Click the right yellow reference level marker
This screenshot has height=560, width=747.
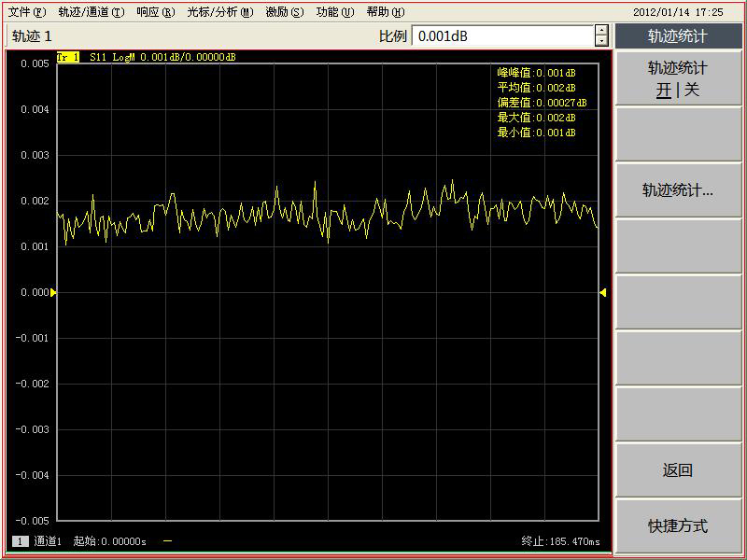point(602,292)
